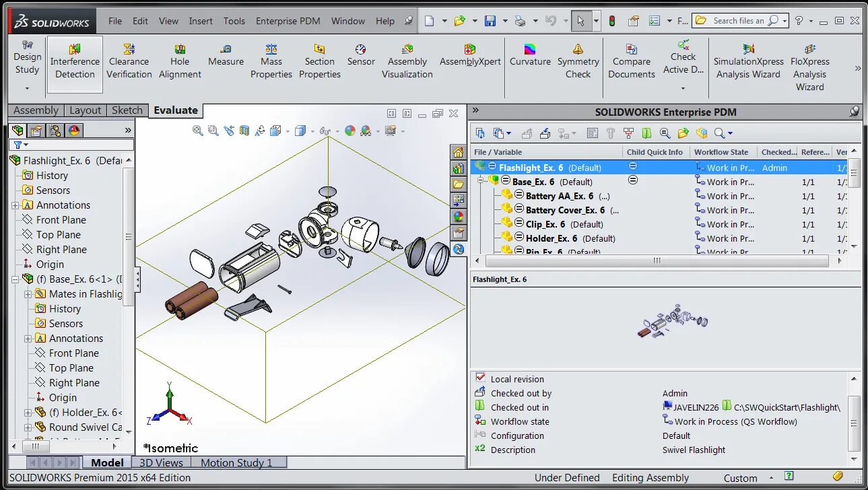This screenshot has width=868, height=490.
Task: Open the Enterprise PDM menu
Action: pos(288,21)
